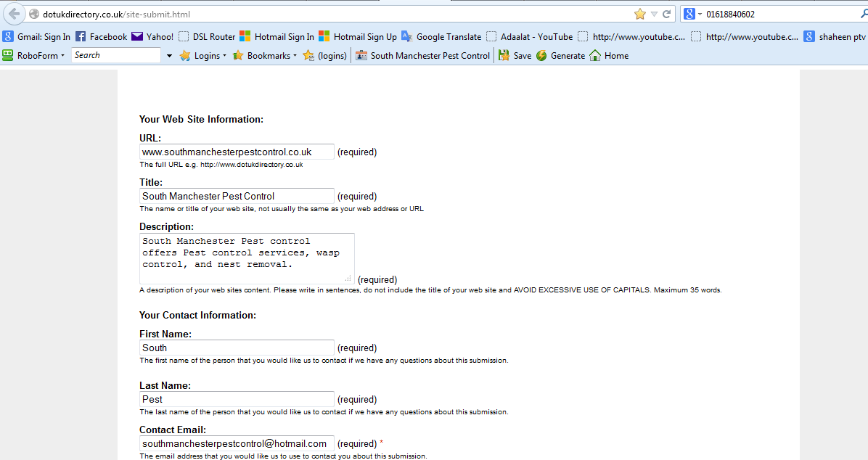Click the Title input field
This screenshot has height=460, width=868.
[237, 196]
